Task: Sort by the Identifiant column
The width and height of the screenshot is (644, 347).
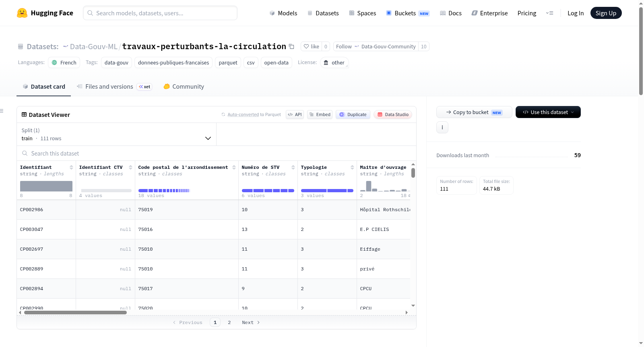Action: [71, 167]
